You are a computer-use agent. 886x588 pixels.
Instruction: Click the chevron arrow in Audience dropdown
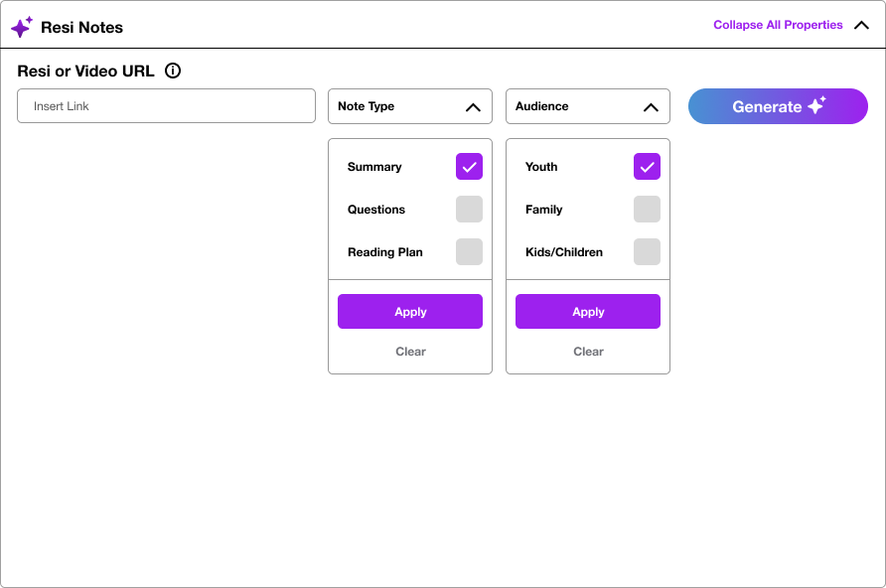tap(651, 106)
